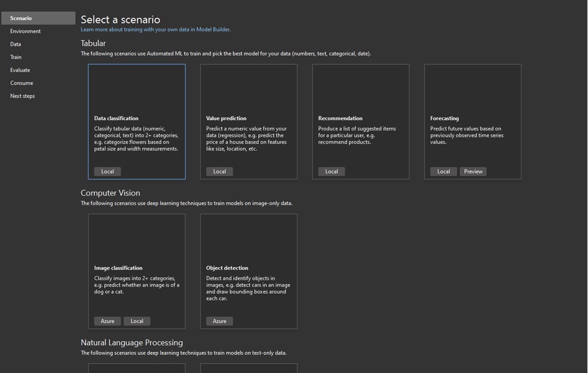The height and width of the screenshot is (373, 588).
Task: Click the Local badge under Data classification
Action: pos(107,171)
